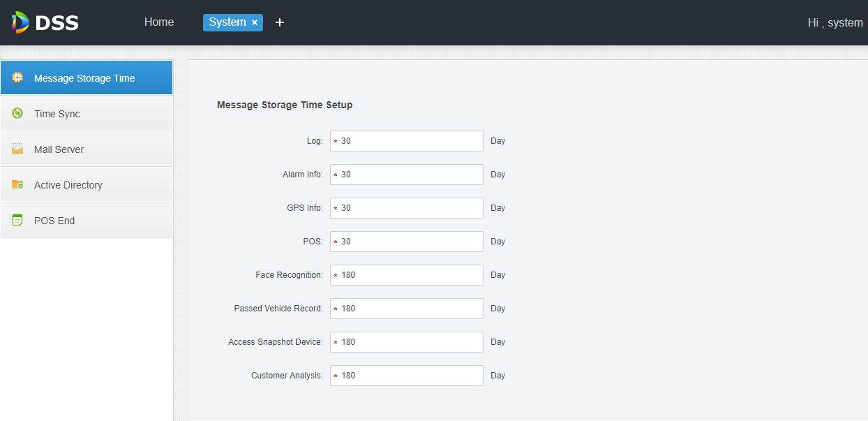Open the POS End sidebar item
The image size is (868, 421).
(x=54, y=221)
